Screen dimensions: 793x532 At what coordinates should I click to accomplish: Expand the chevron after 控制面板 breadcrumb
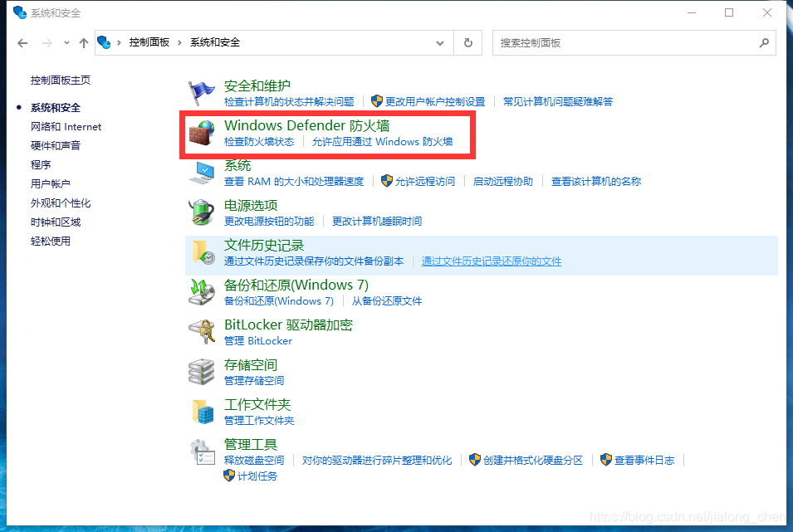point(179,42)
